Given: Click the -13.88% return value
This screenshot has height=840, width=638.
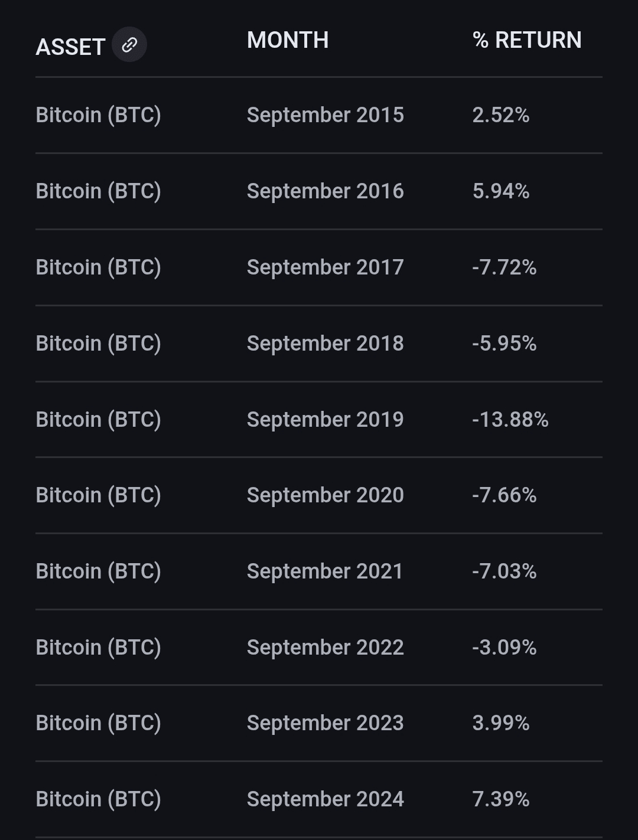Looking at the screenshot, I should [510, 420].
